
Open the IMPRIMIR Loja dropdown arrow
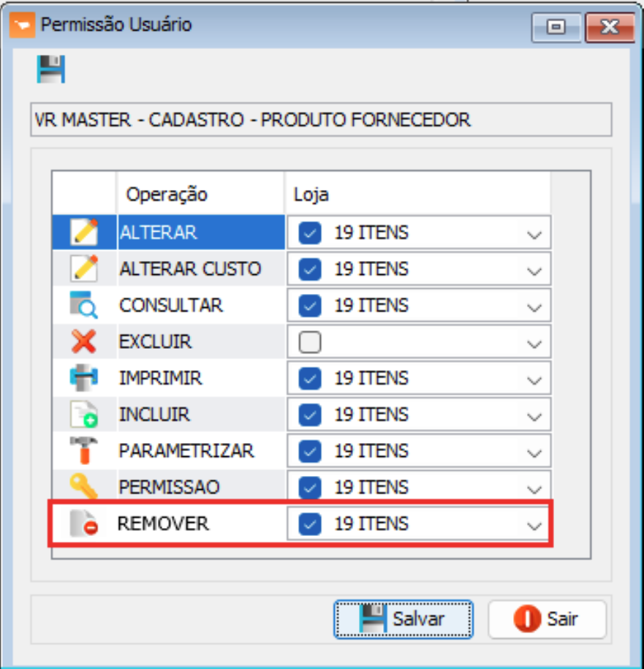click(534, 379)
